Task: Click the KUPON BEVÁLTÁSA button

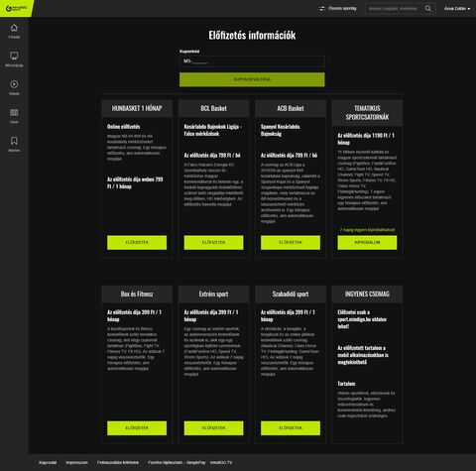Action: click(252, 79)
